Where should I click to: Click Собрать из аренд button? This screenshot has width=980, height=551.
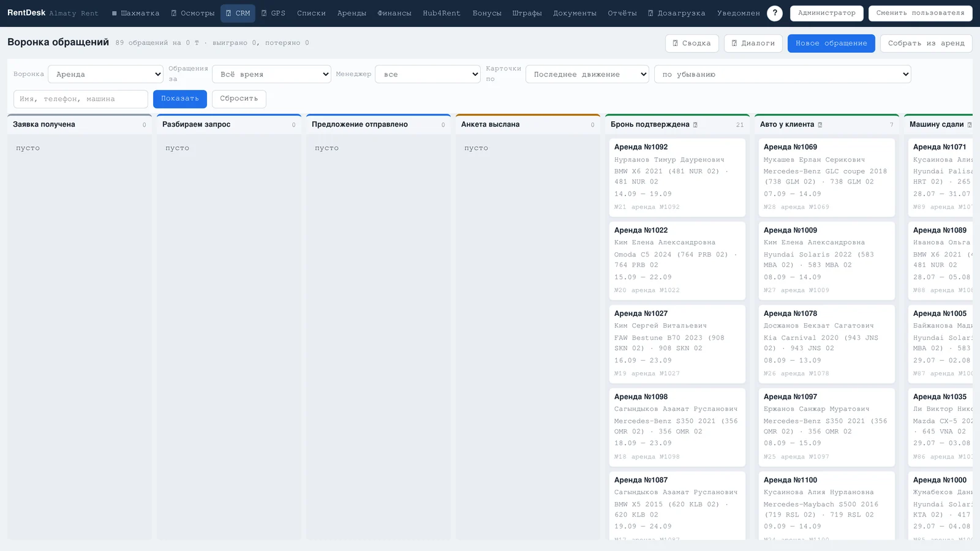tap(926, 43)
